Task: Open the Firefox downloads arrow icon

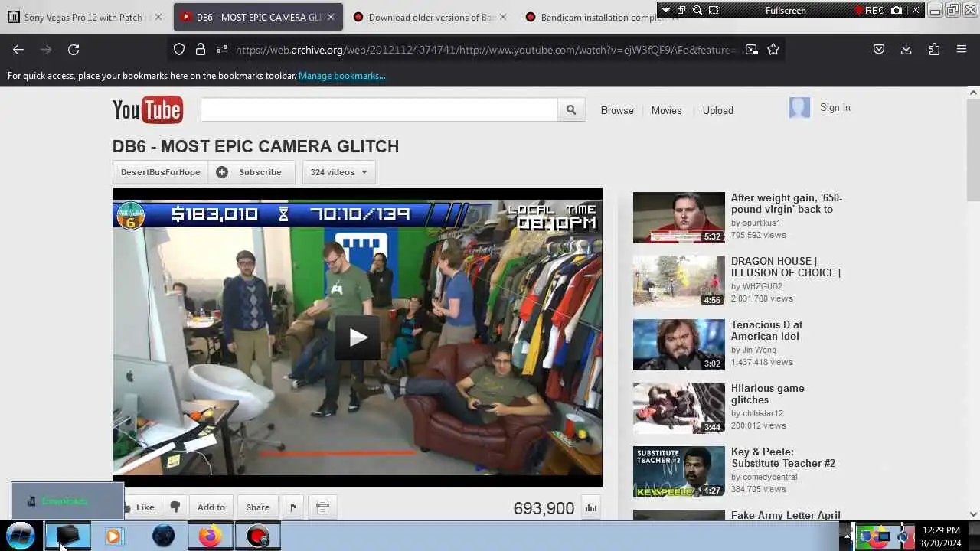Action: (x=906, y=49)
